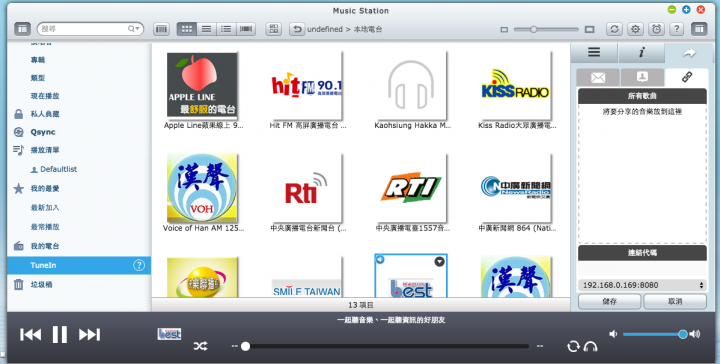Select the Kiss Radio station
This screenshot has width=720, height=364.
click(515, 85)
